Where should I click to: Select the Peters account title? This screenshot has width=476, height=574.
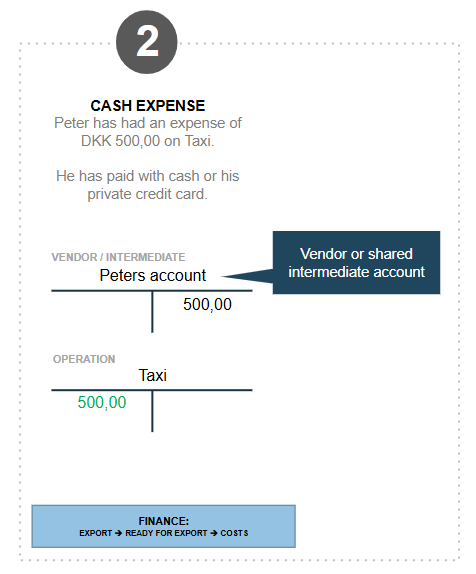click(153, 275)
